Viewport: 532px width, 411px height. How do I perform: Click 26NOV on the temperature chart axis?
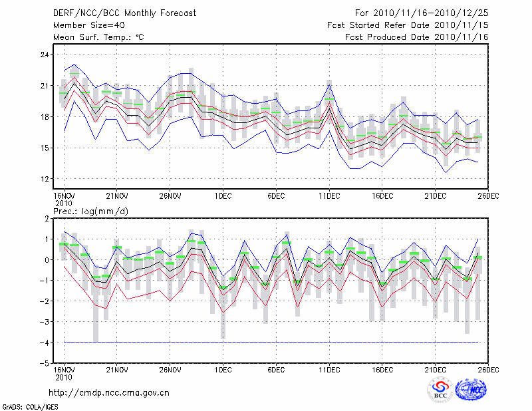(170, 196)
